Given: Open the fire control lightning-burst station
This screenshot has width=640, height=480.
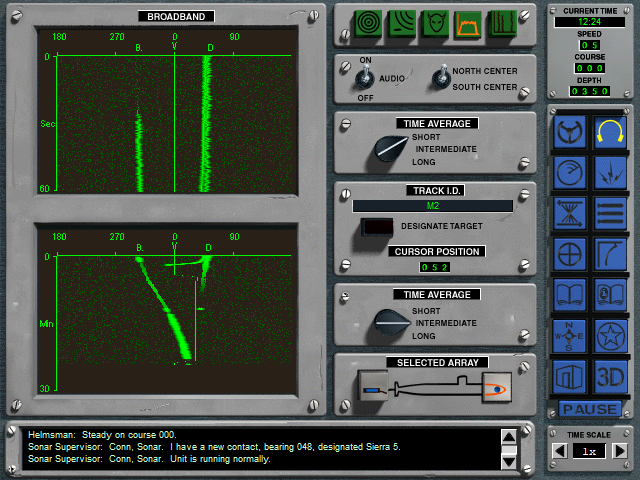Looking at the screenshot, I should 611,173.
